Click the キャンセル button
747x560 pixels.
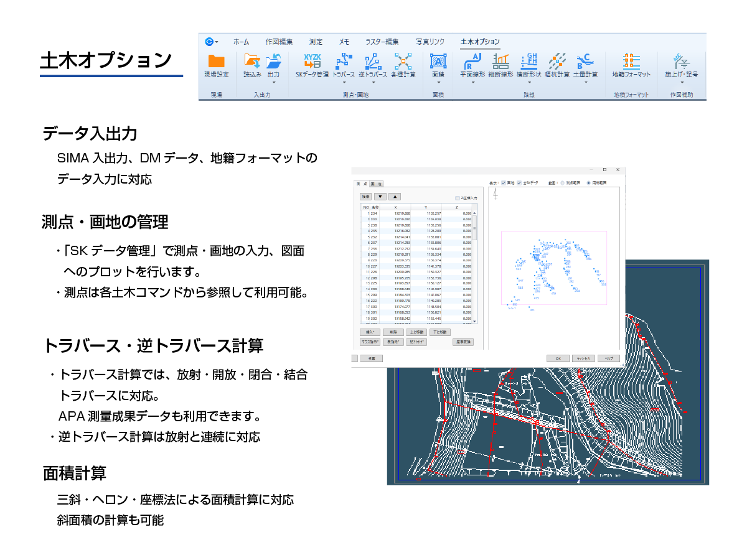point(583,358)
